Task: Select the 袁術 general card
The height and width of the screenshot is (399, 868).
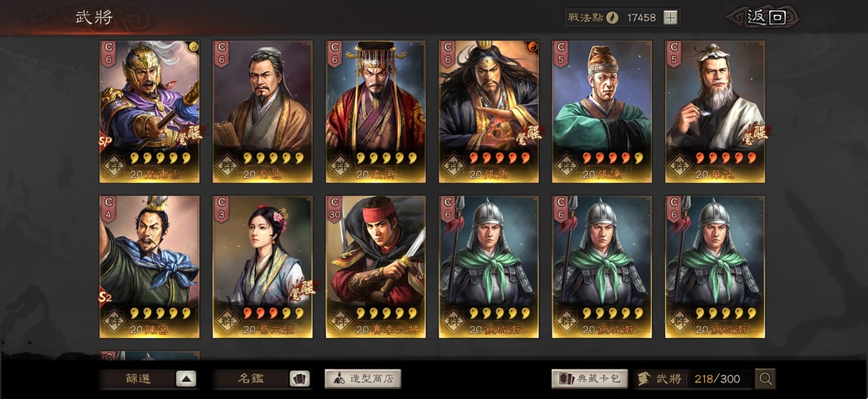Action: [x=375, y=111]
